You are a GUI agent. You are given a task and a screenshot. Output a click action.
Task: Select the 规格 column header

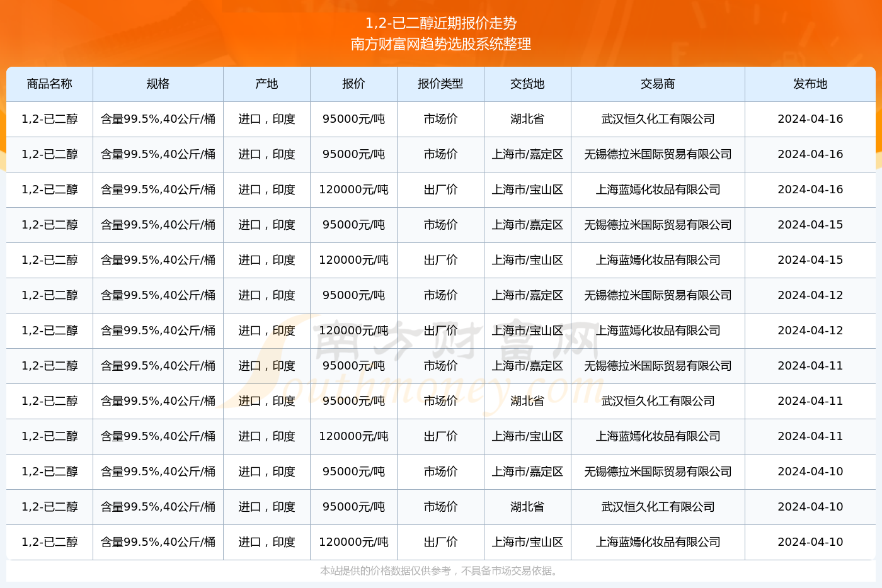[x=158, y=84]
